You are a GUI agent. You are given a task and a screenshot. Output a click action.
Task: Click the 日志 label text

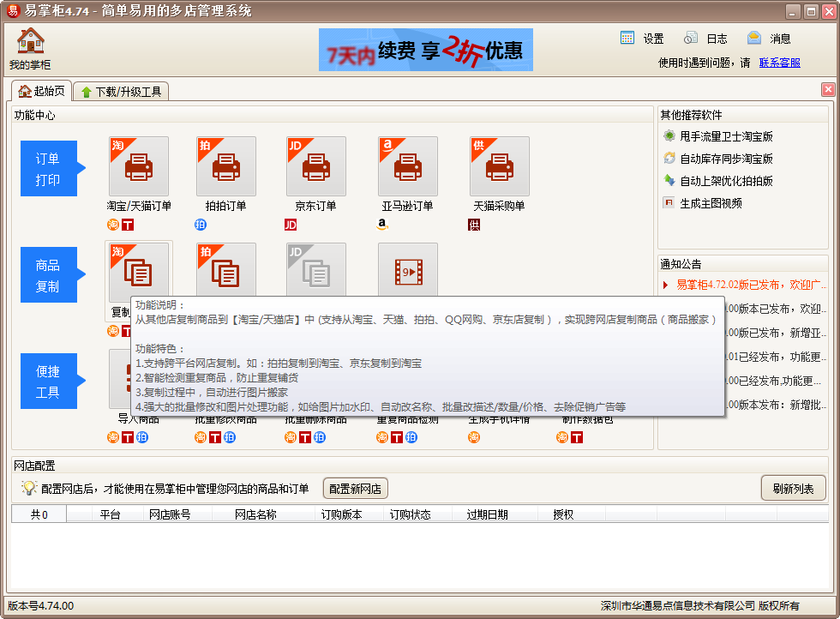pos(717,39)
